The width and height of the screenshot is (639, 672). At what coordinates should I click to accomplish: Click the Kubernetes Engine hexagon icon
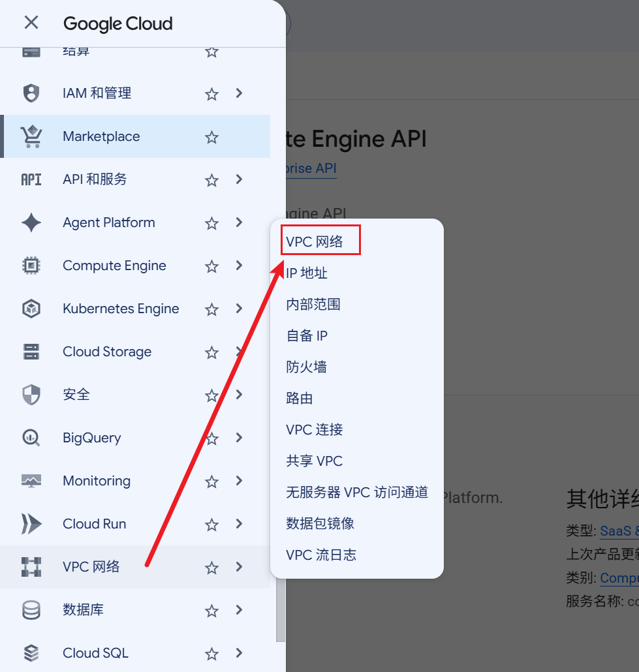[31, 309]
